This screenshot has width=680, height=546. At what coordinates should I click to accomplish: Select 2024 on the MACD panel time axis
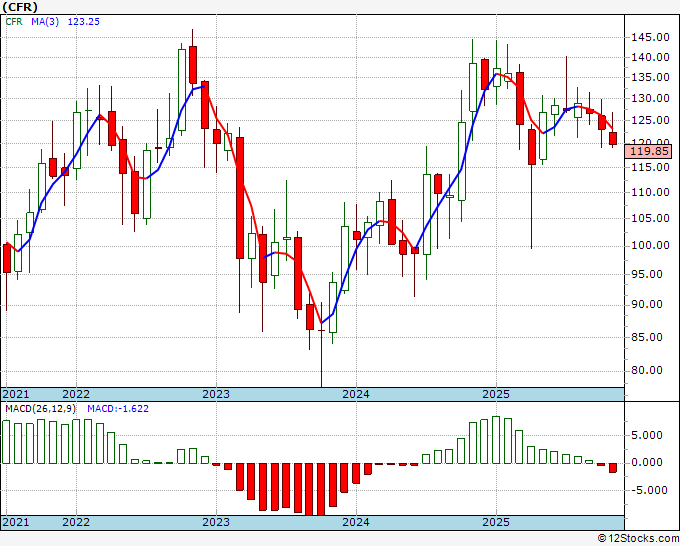[x=356, y=522]
